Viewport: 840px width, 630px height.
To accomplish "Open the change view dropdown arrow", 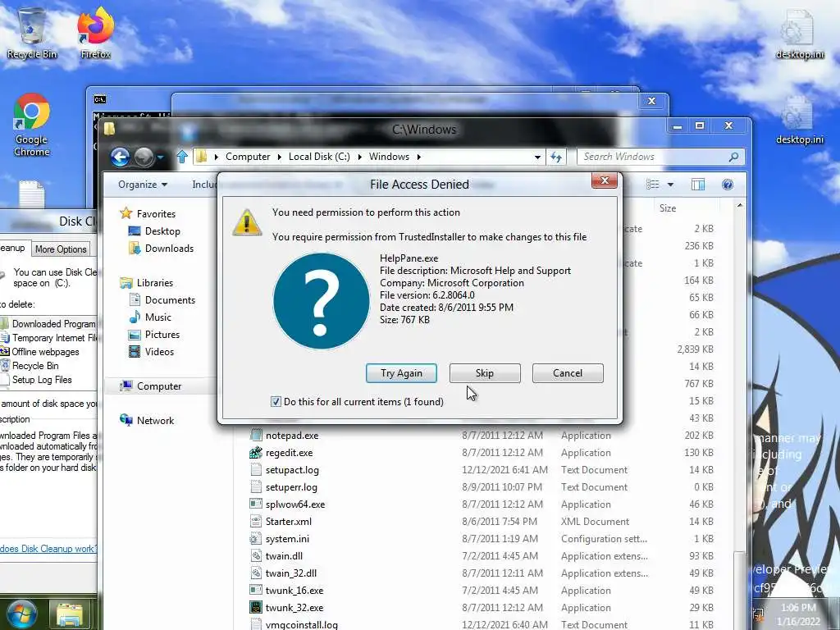I will [x=670, y=185].
